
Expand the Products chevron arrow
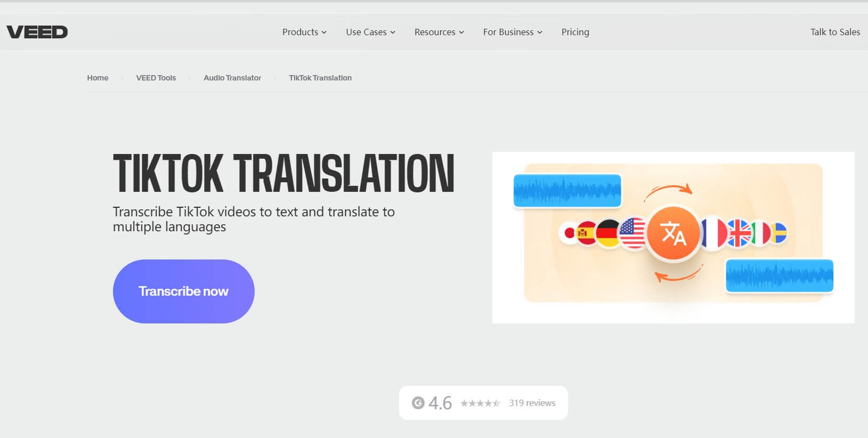[324, 33]
